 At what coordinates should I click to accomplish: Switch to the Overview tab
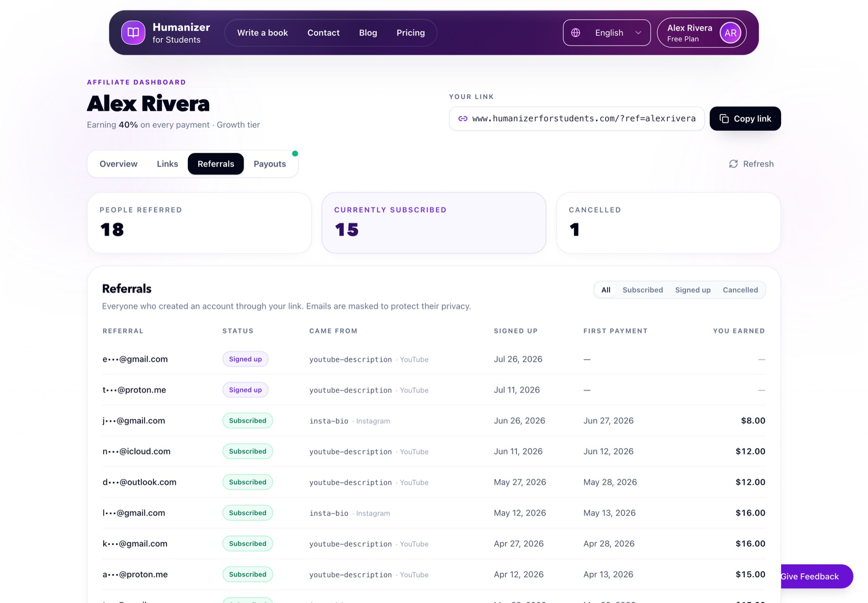(118, 164)
